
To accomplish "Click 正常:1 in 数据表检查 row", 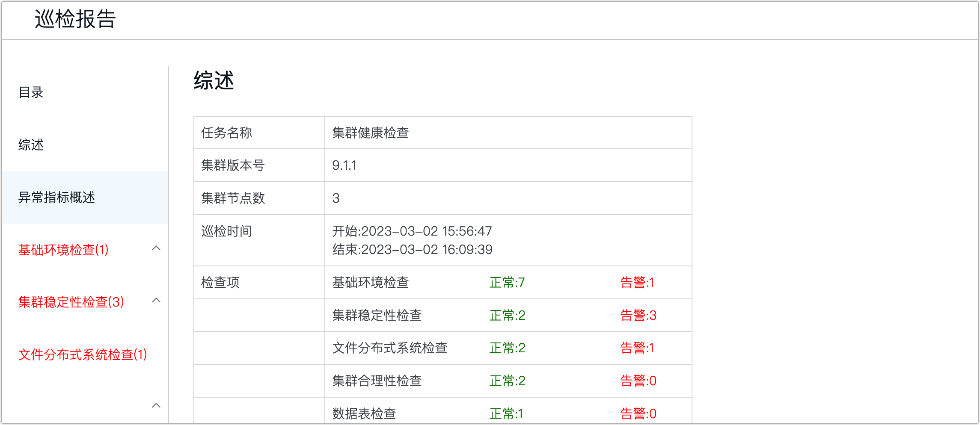I will (x=506, y=414).
